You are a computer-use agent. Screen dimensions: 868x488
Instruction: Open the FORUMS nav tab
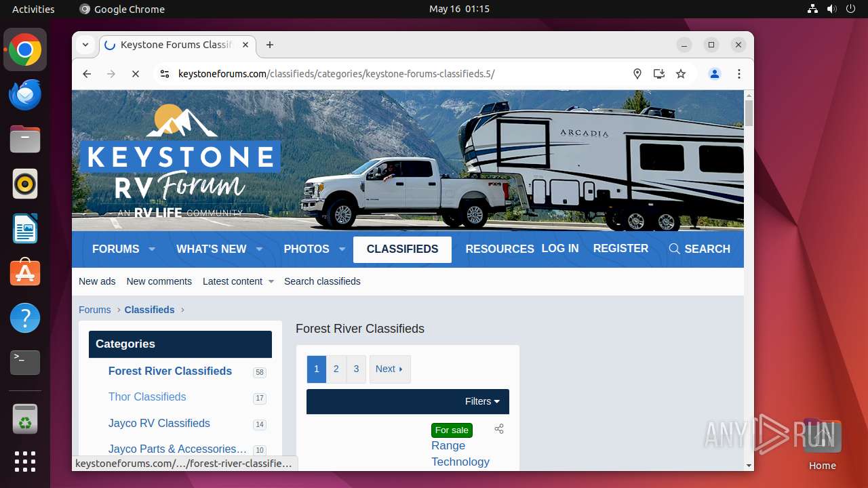point(116,249)
